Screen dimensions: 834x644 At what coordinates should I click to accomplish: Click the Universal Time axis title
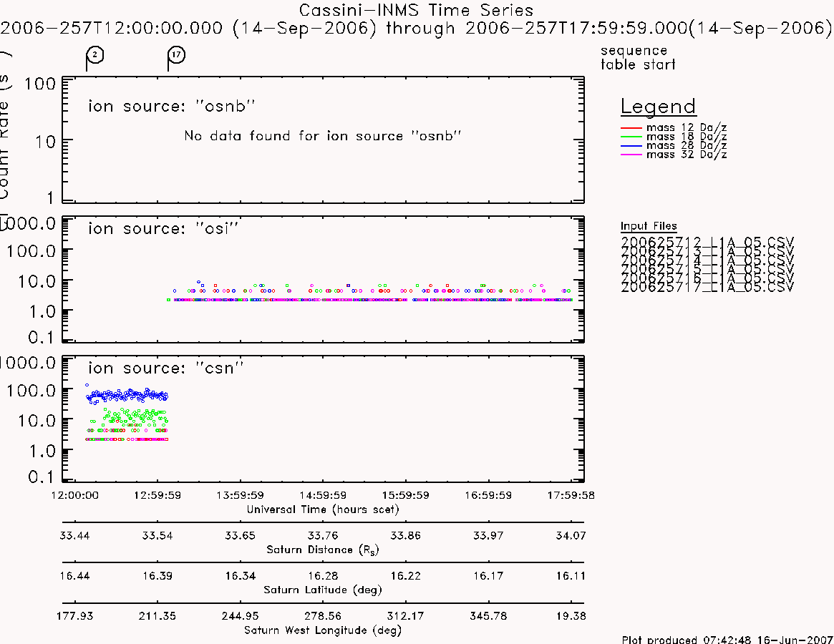323,509
